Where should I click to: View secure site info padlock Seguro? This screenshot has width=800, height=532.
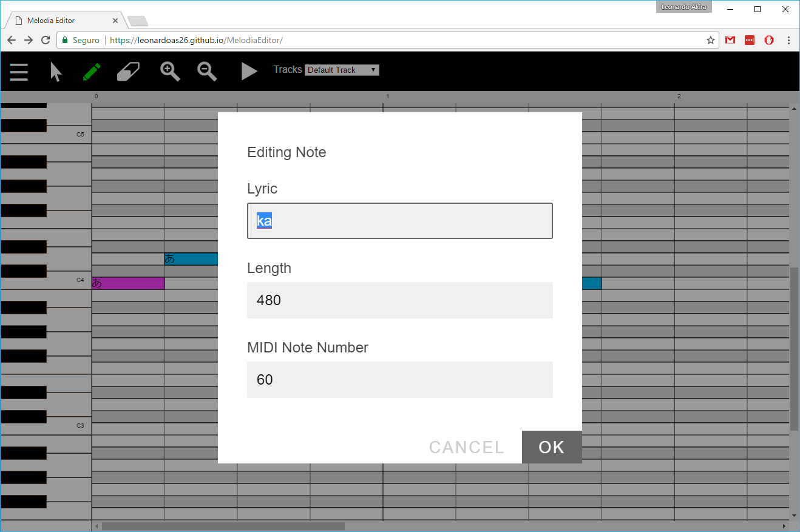pyautogui.click(x=80, y=41)
